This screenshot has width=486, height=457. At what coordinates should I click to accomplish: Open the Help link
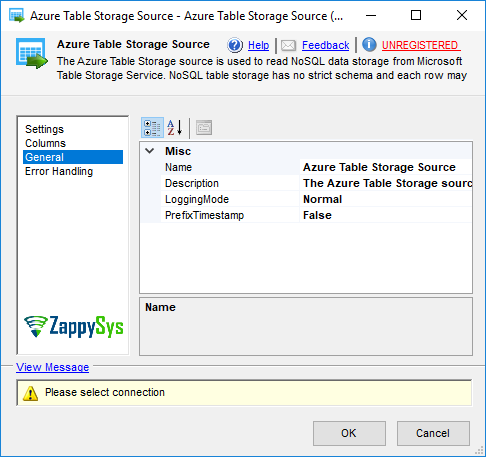[x=258, y=45]
